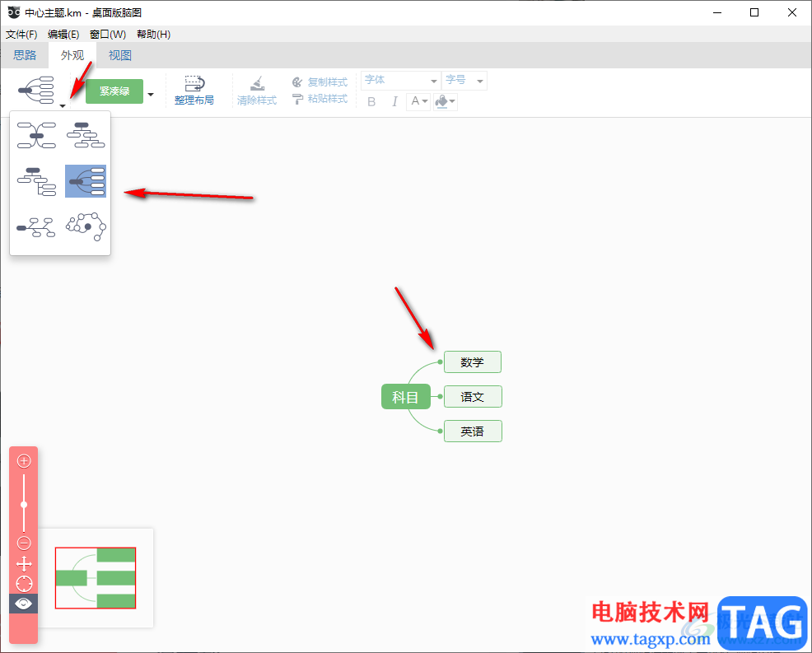
Task: Click 粘贴样式 paste style
Action: 320,99
